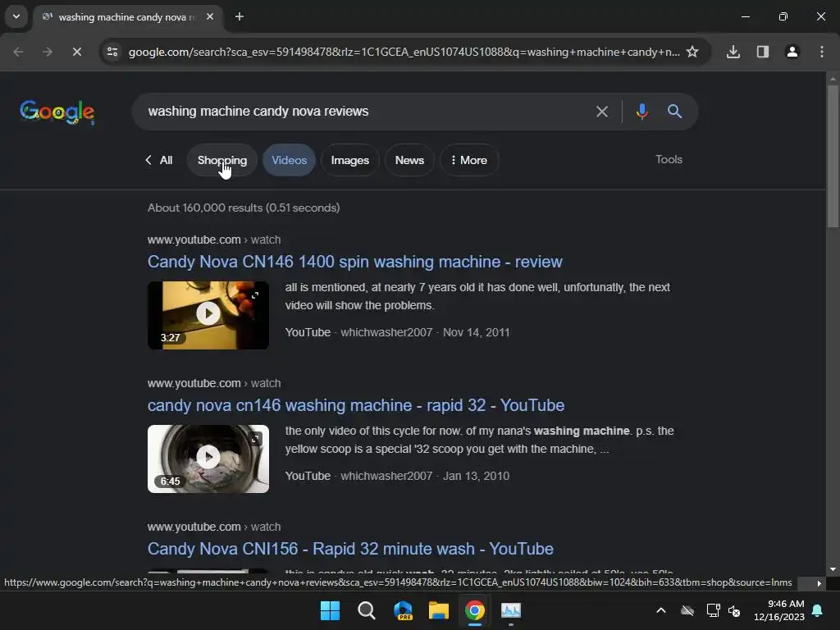Open Windows taskbar search
840x630 pixels.
[x=367, y=610]
